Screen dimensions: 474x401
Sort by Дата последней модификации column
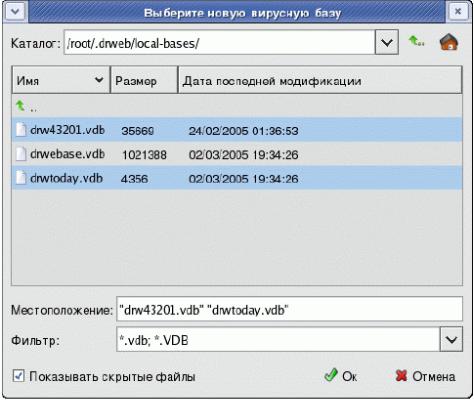coord(320,80)
